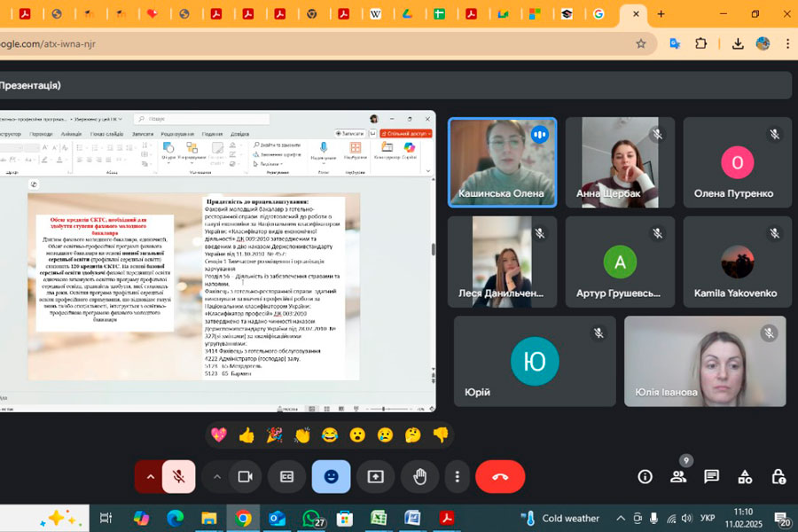Turn on the camera
798x532 pixels.
pos(246,476)
